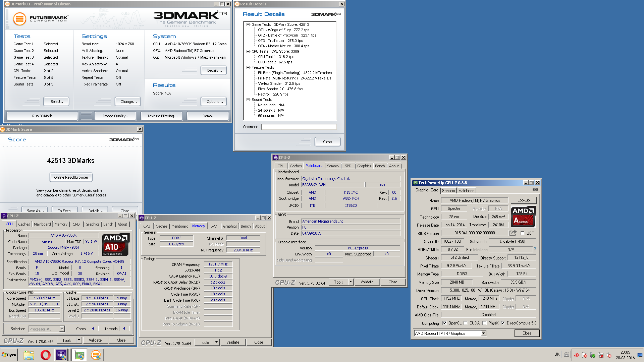Click the Comment input field in Result Details
This screenshot has height=362, width=644.
tap(299, 127)
